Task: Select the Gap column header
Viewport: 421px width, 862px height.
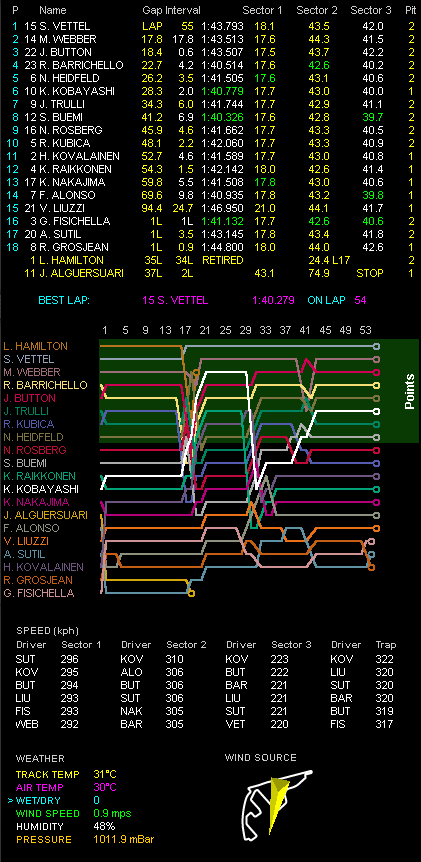Action: pos(152,10)
